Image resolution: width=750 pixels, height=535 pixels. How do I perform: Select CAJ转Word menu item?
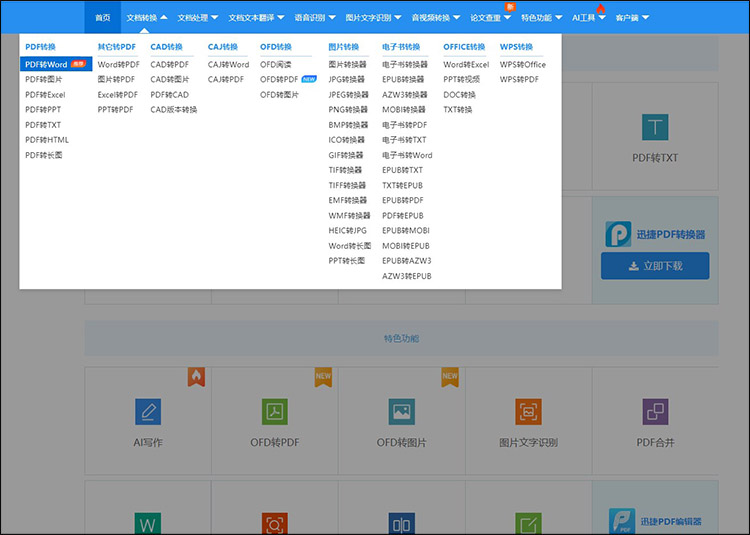(228, 65)
